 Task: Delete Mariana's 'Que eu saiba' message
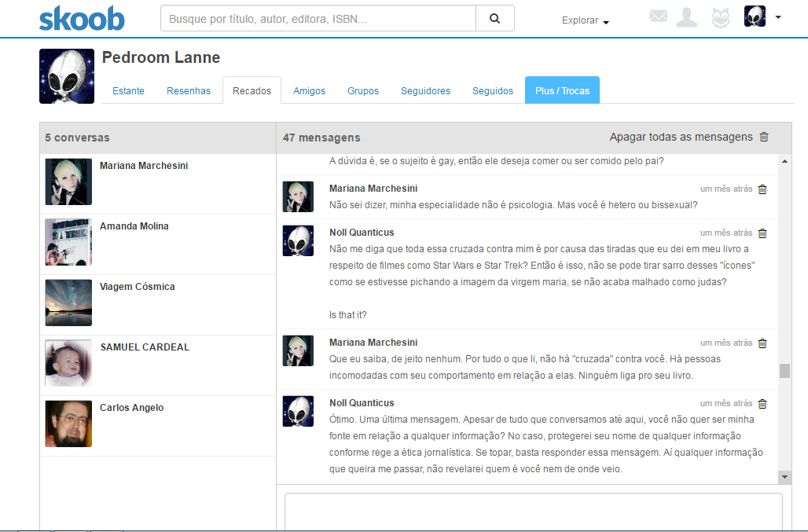tap(762, 343)
